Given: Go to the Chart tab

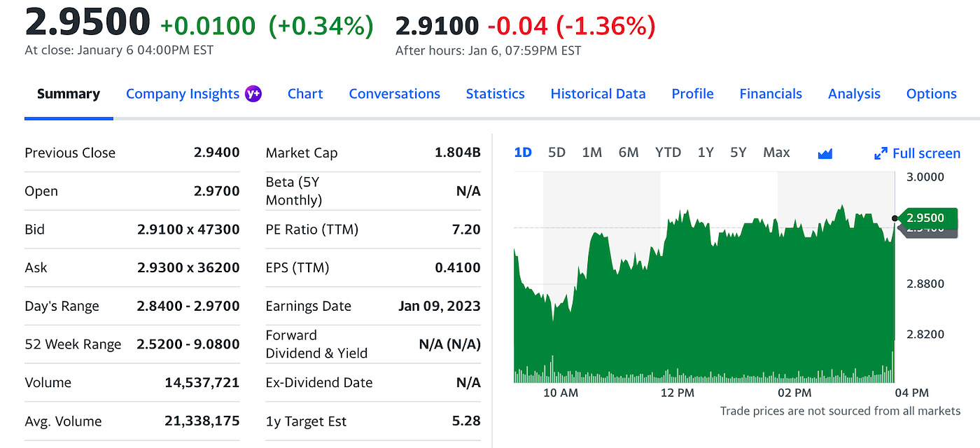Looking at the screenshot, I should pos(305,94).
